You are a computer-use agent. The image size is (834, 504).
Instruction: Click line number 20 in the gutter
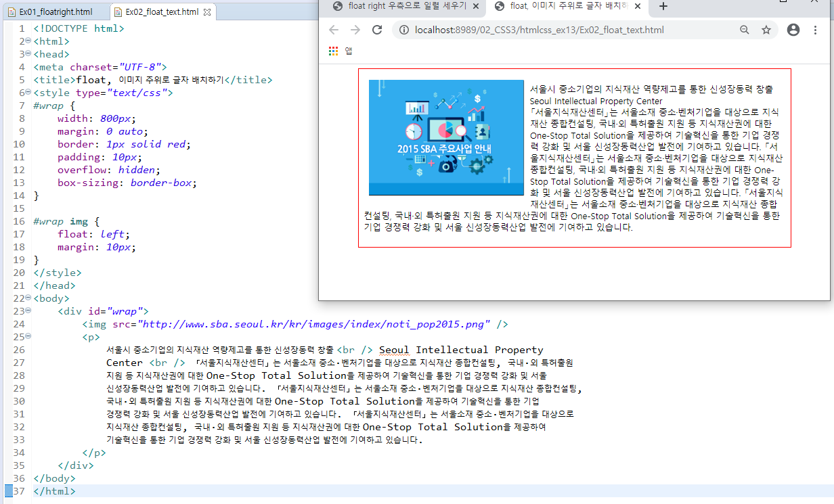(18, 273)
